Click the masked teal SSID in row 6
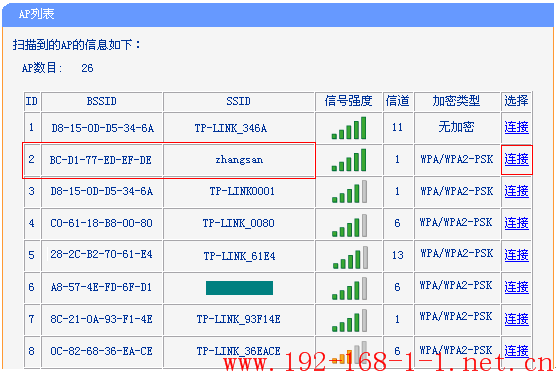This screenshot has height=378, width=556. tap(239, 288)
